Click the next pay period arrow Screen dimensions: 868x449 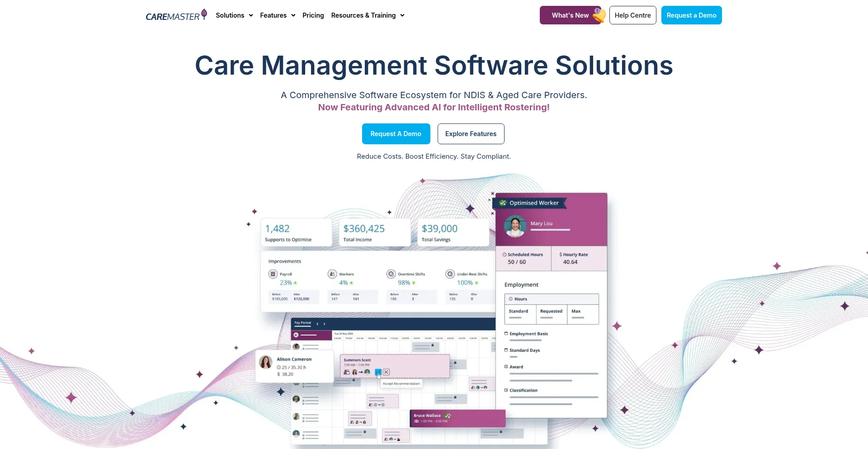324,324
